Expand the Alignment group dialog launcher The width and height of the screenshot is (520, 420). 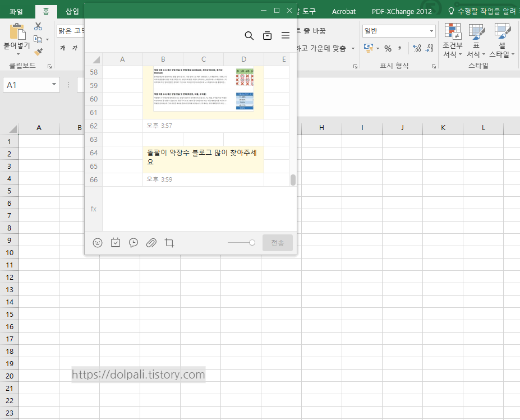click(355, 67)
